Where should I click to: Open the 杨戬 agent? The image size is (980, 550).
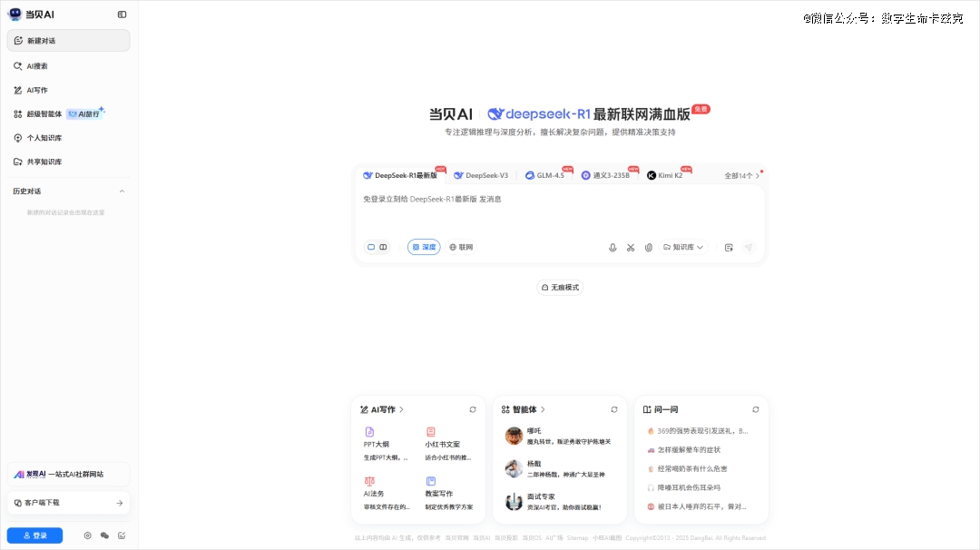click(x=559, y=468)
